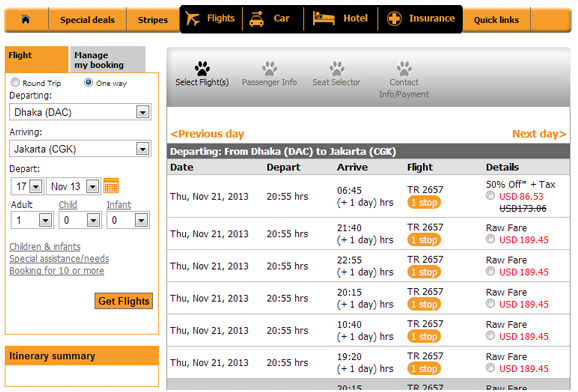Go to Next day flights
Viewport: 578px width, 392px height.
click(539, 134)
